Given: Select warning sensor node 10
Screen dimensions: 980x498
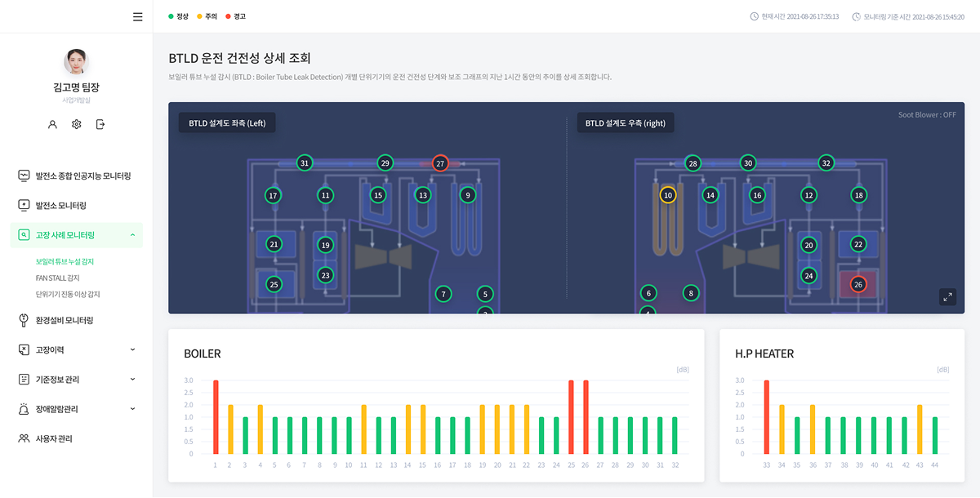Looking at the screenshot, I should (668, 195).
